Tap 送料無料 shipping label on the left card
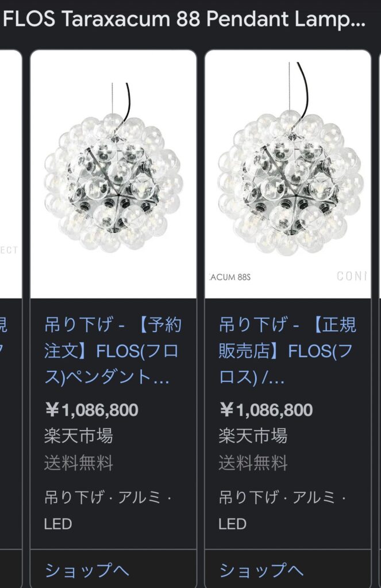 coord(79,463)
